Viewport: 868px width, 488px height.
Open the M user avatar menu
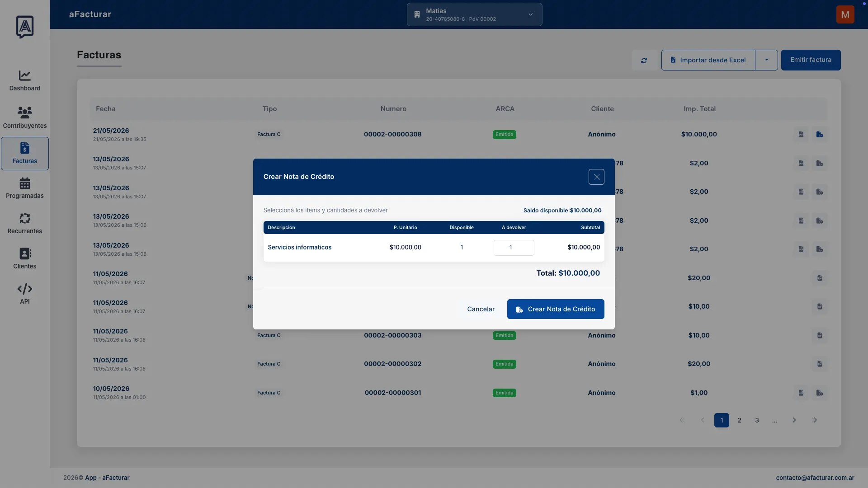845,14
